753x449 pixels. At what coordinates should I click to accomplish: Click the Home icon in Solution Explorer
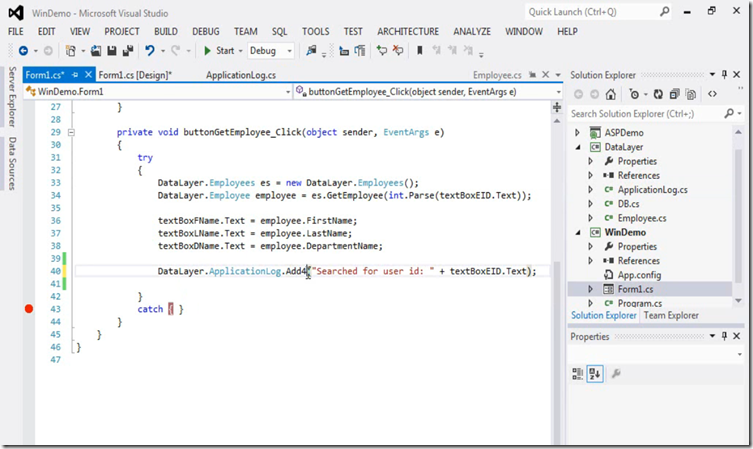click(x=610, y=94)
